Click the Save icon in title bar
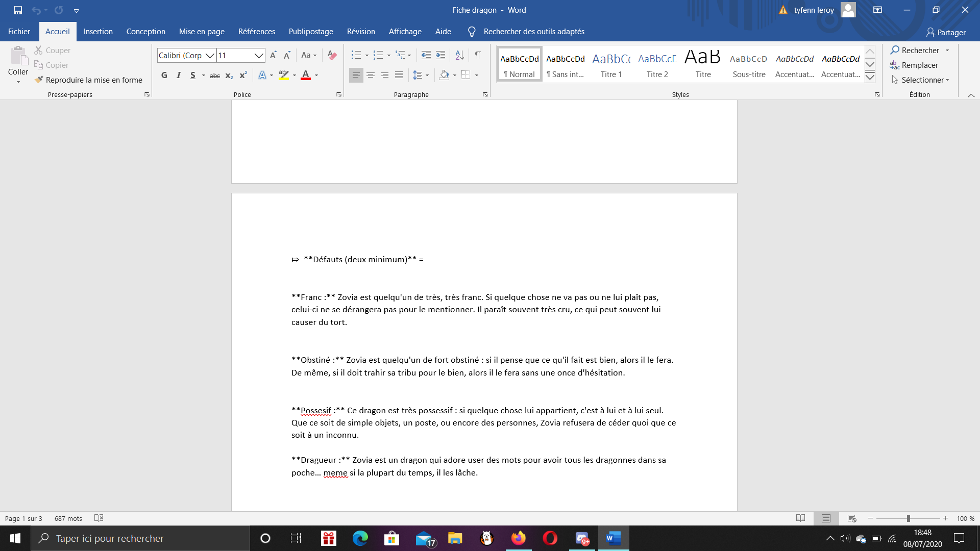980x551 pixels. 18,10
